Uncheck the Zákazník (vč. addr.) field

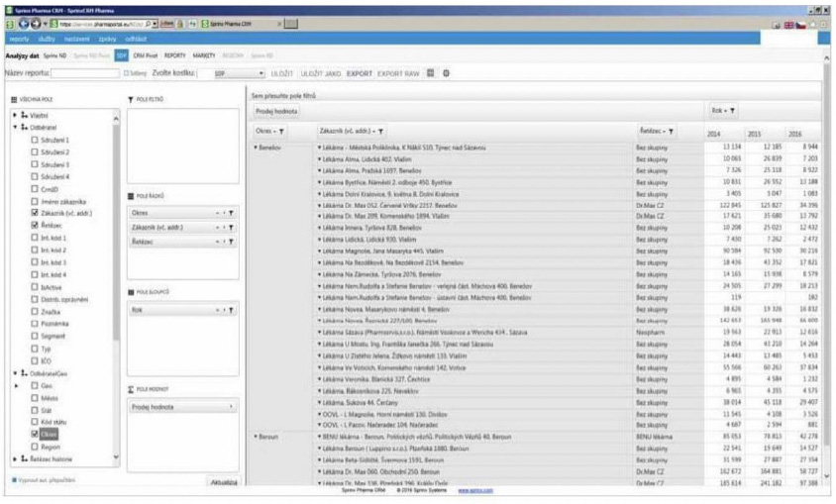point(36,213)
